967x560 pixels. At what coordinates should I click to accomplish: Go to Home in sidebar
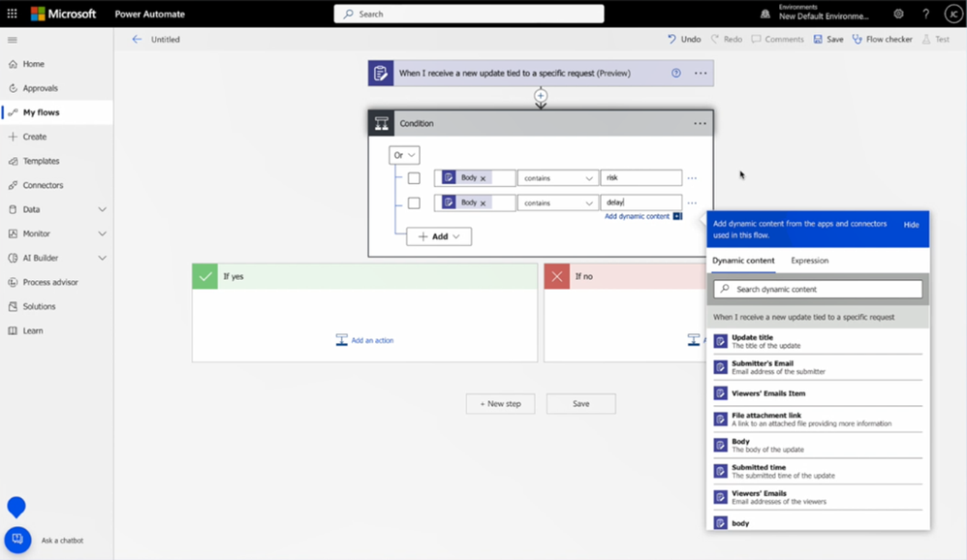click(x=56, y=64)
